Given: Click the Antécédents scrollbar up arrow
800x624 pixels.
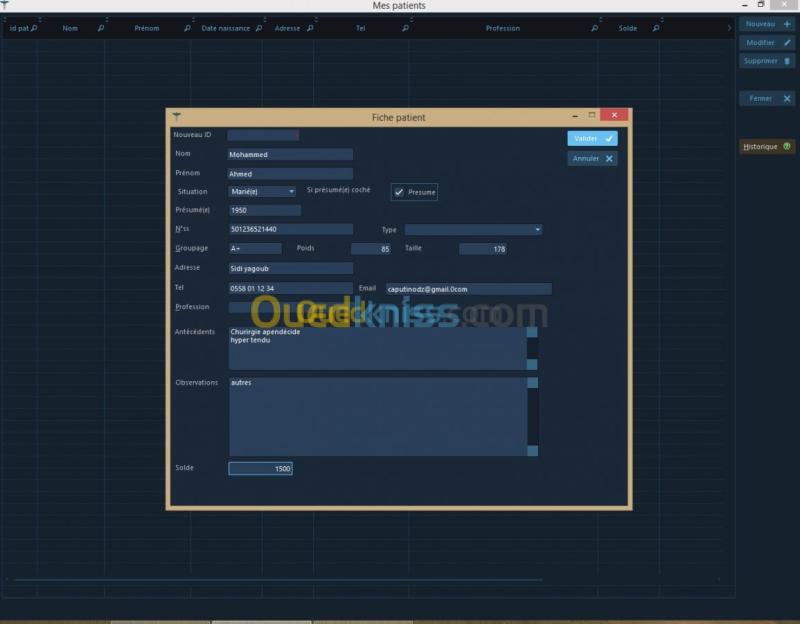Looking at the screenshot, I should click(x=532, y=332).
